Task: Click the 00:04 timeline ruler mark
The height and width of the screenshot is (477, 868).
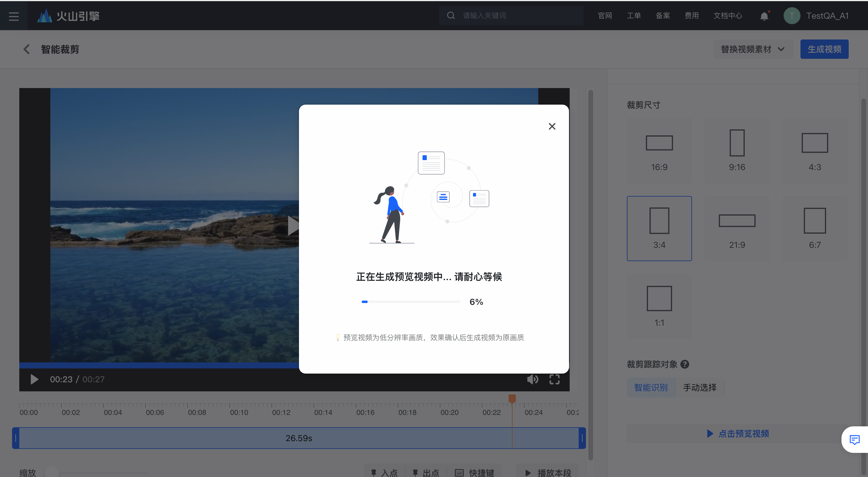Action: (x=112, y=412)
